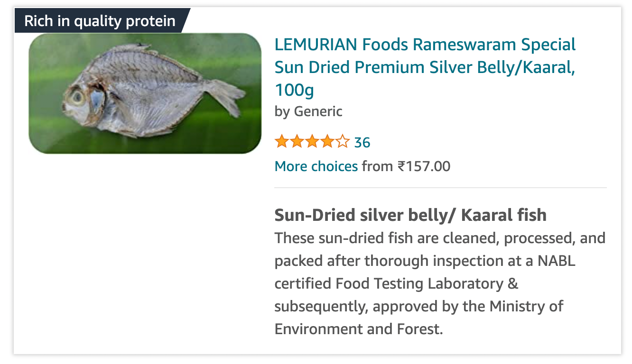Viewport: 632px width, 364px height.
Task: Click "100g" at the title's end
Action: [x=294, y=90]
